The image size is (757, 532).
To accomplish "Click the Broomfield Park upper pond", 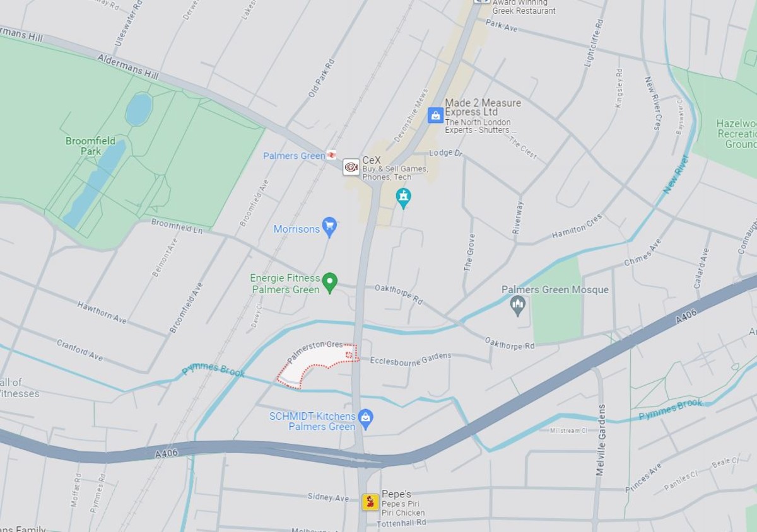I will 139,110.
